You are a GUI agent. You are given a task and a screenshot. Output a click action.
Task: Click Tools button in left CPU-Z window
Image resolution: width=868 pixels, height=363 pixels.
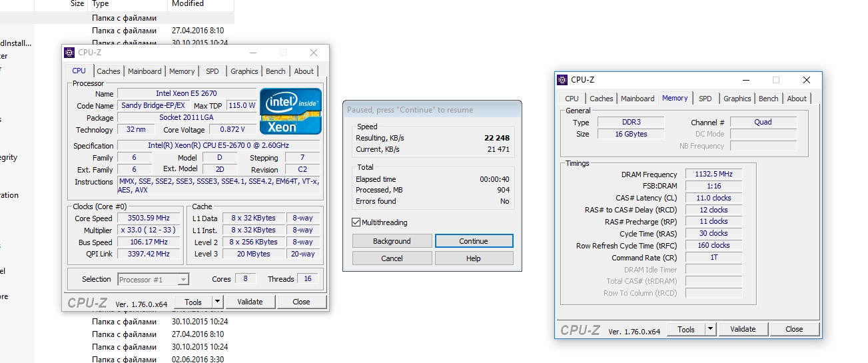click(x=193, y=302)
